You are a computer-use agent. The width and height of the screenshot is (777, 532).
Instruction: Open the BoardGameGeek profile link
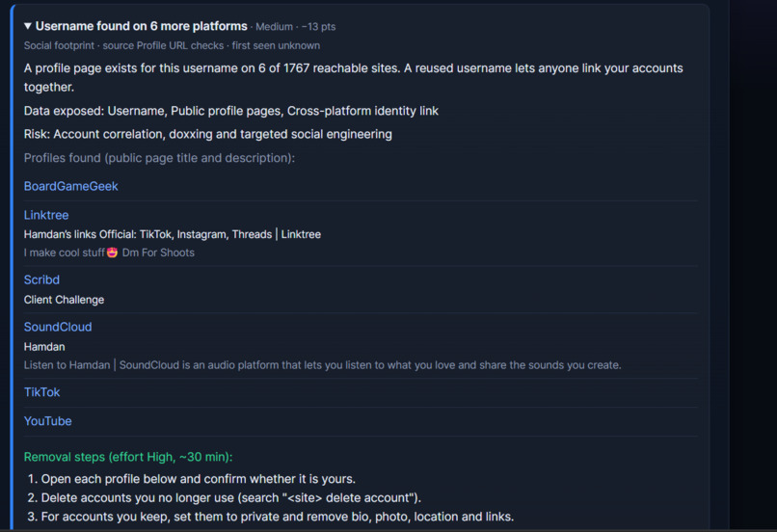pyautogui.click(x=71, y=186)
